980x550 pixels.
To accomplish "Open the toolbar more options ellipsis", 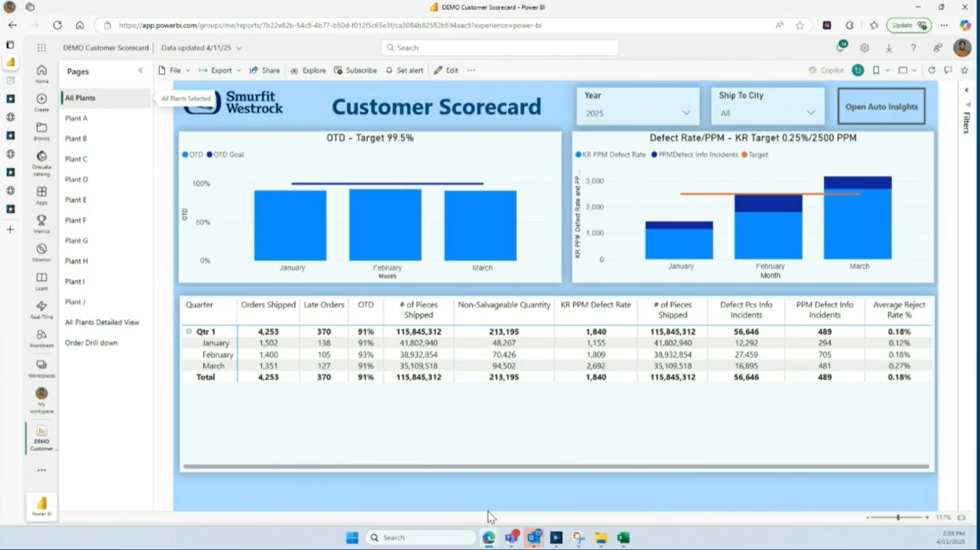I will 471,70.
